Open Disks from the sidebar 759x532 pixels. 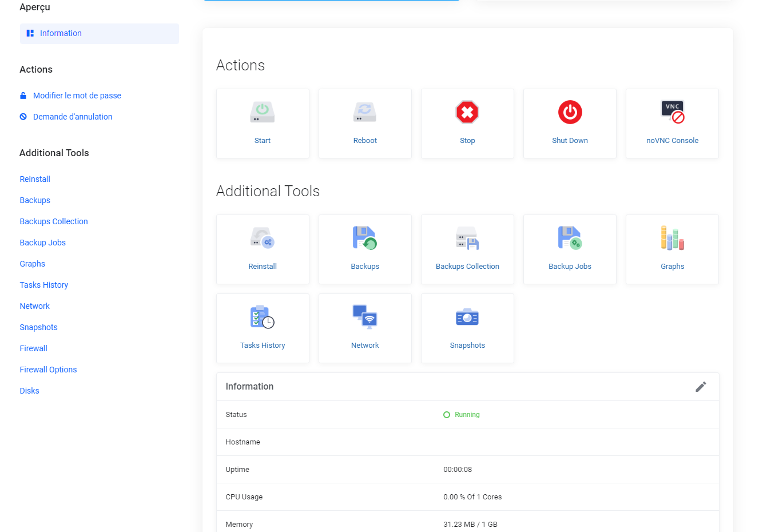tap(29, 390)
